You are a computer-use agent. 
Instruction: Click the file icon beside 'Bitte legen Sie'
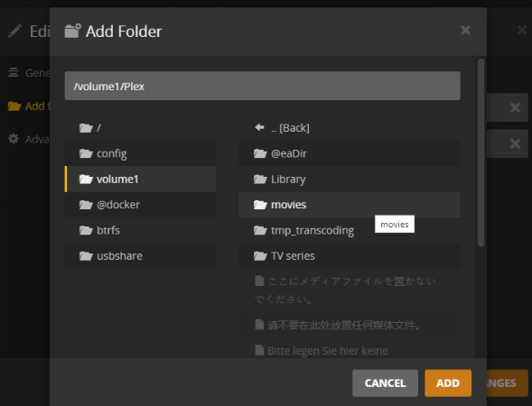coord(259,350)
